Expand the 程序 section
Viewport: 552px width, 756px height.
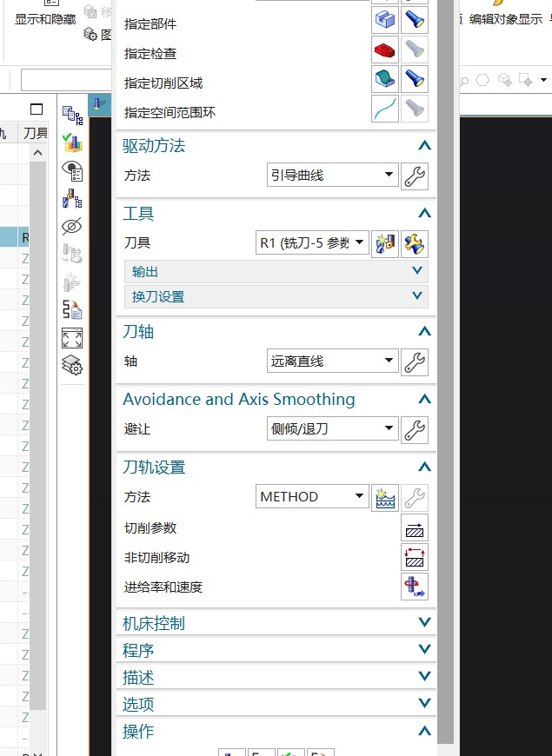[x=276, y=650]
